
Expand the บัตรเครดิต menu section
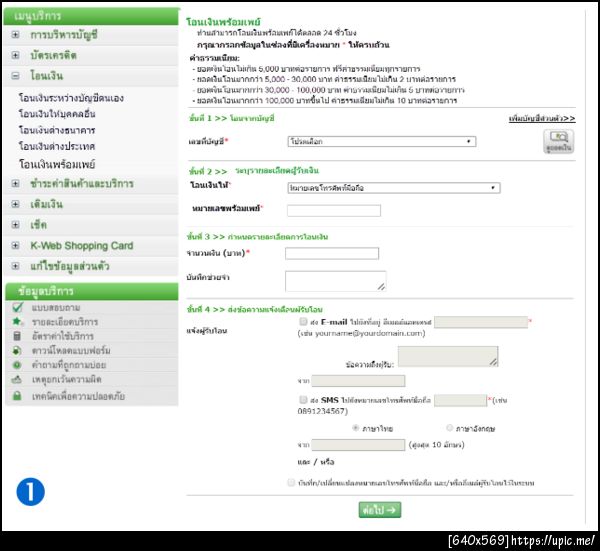click(x=15, y=55)
